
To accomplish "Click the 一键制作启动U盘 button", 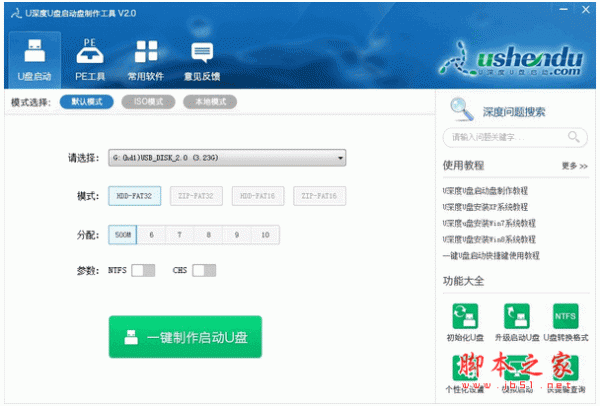I will pos(185,337).
